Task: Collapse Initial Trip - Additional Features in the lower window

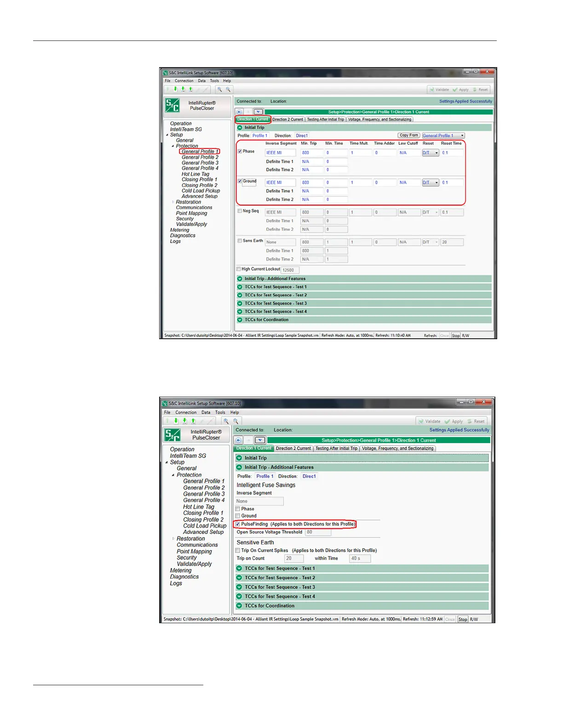Action: click(x=239, y=467)
